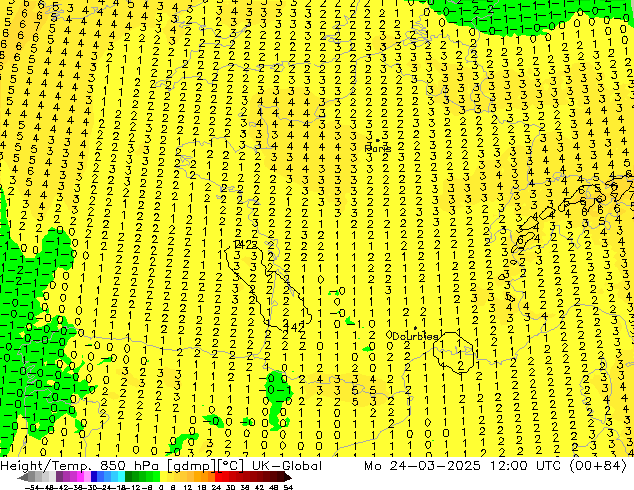Screen dimensions: 634x490
Task: Click the '[°C]' unit label
Action: (x=230, y=466)
